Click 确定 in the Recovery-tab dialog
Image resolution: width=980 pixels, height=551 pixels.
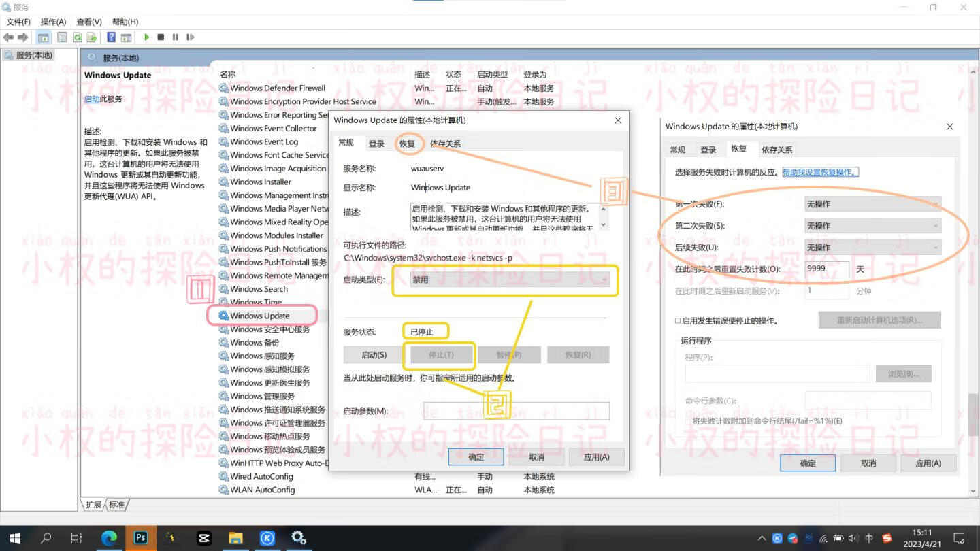click(808, 463)
